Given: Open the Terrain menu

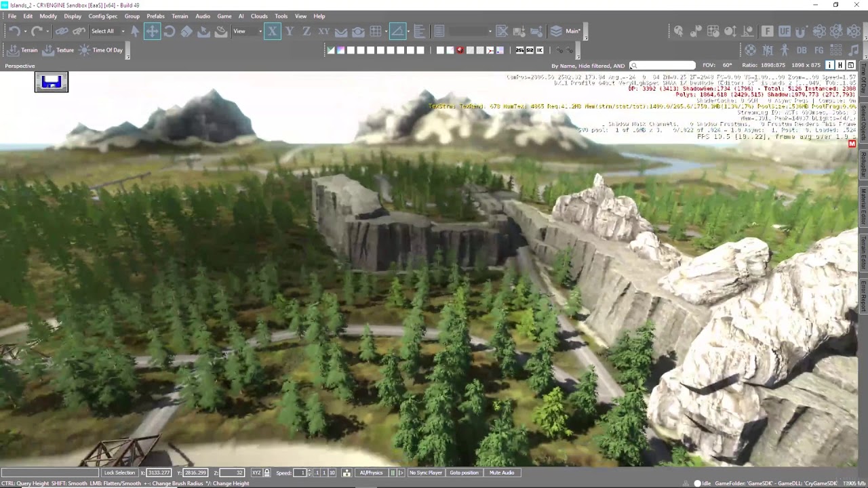Looking at the screenshot, I should [x=180, y=16].
